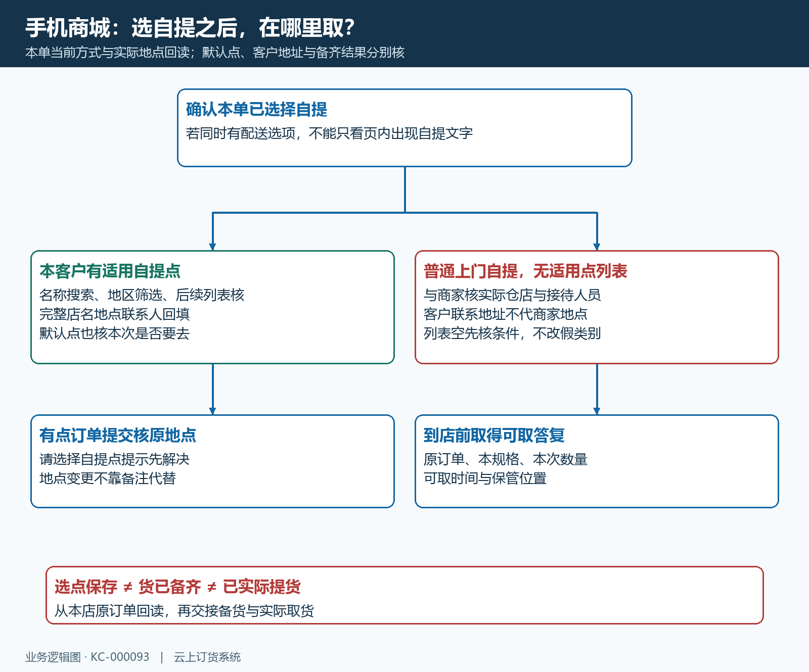Select line 与商家核实际仓店与接待人员
The width and height of the screenshot is (809, 672).
512,295
